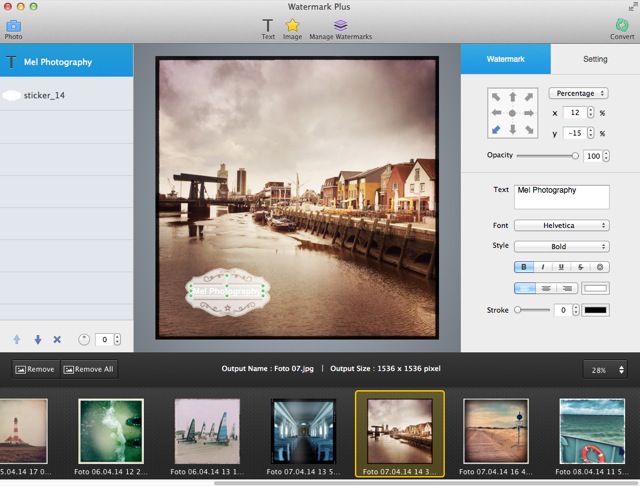This screenshot has height=486, width=640.
Task: Select the lighthouse photo thumbnail
Action: 24,431
